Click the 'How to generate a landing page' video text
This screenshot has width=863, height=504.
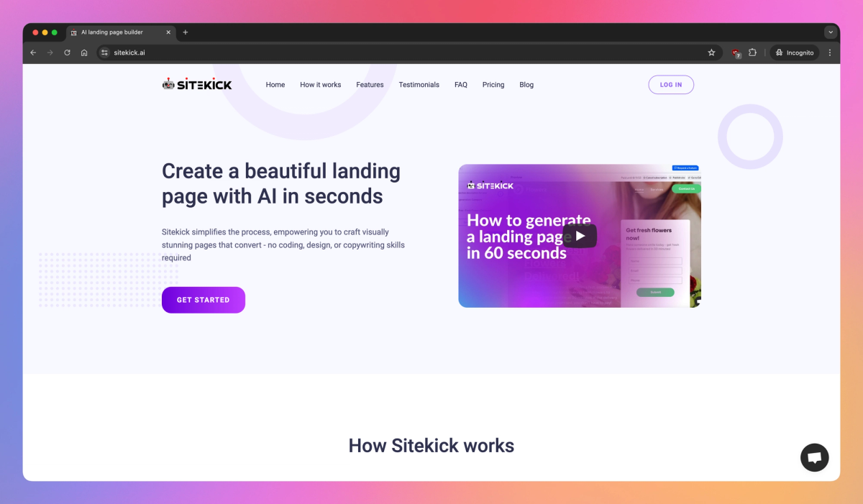(x=529, y=237)
